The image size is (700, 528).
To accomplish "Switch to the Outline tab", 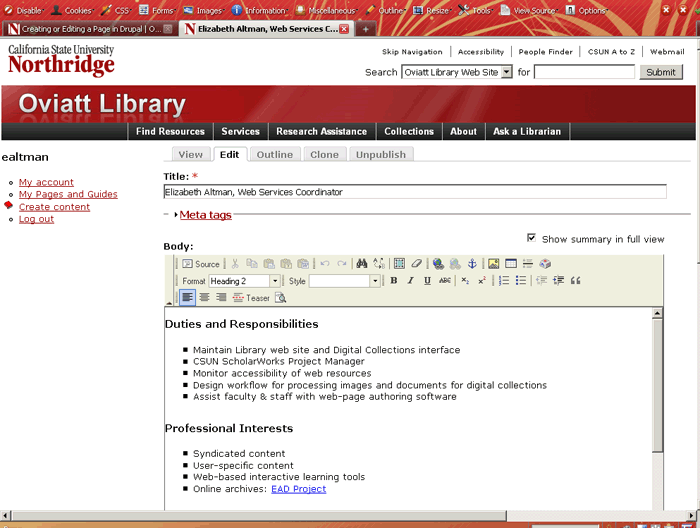I will click(274, 155).
